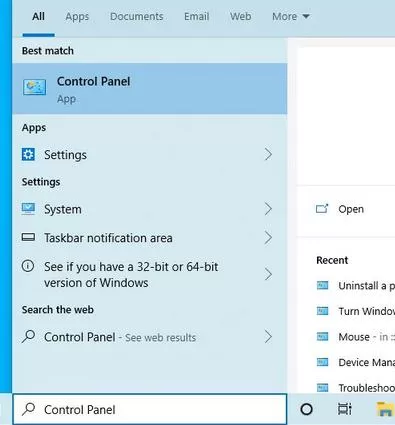The height and width of the screenshot is (425, 395).
Task: Select Control Panel See web results entry
Action: point(150,337)
